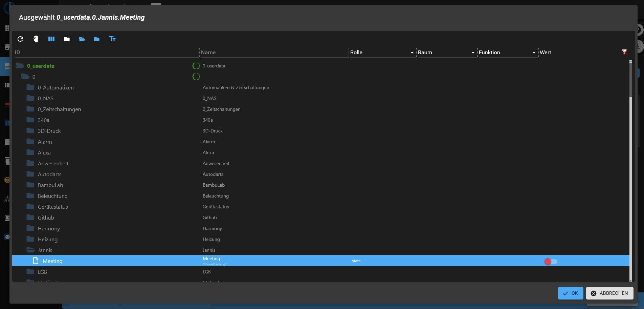This screenshot has width=644, height=309.
Task: Open the column configuration icon
Action: coord(51,39)
